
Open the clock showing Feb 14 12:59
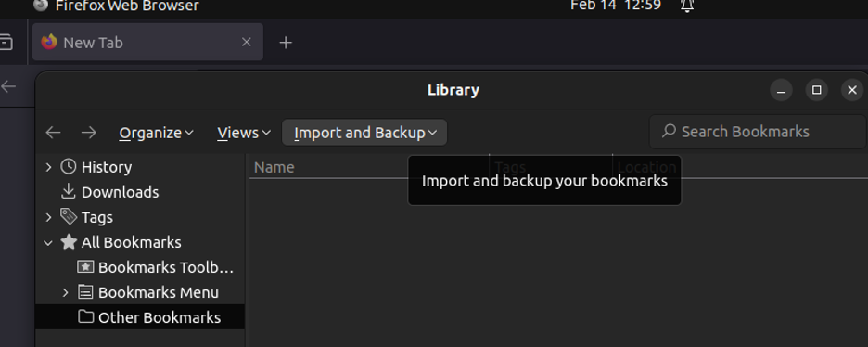[x=616, y=6]
